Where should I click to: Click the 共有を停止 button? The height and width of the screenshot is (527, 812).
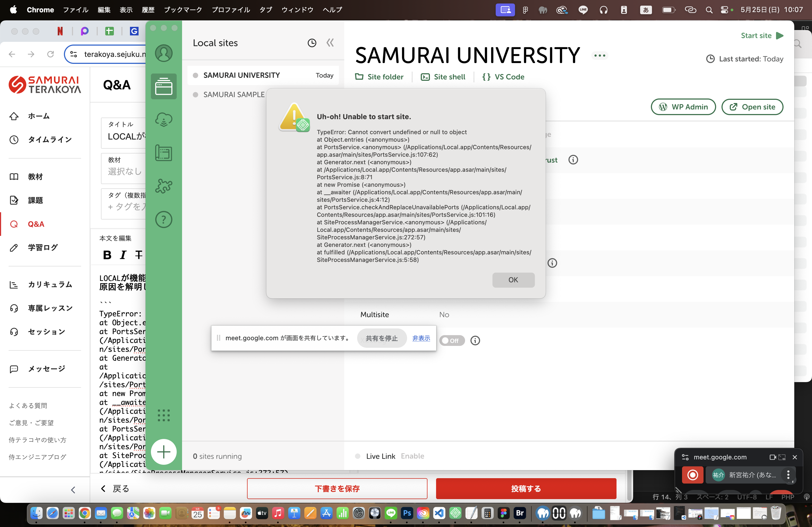pos(382,338)
